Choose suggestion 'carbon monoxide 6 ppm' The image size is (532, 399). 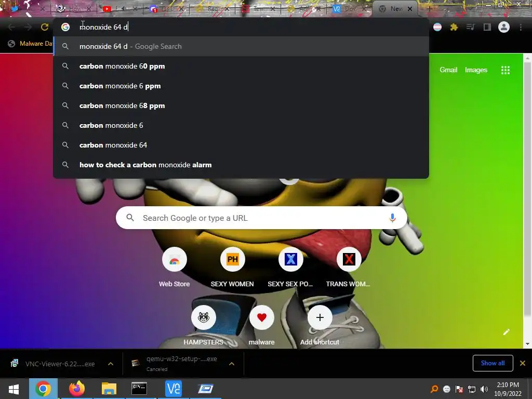point(241,86)
